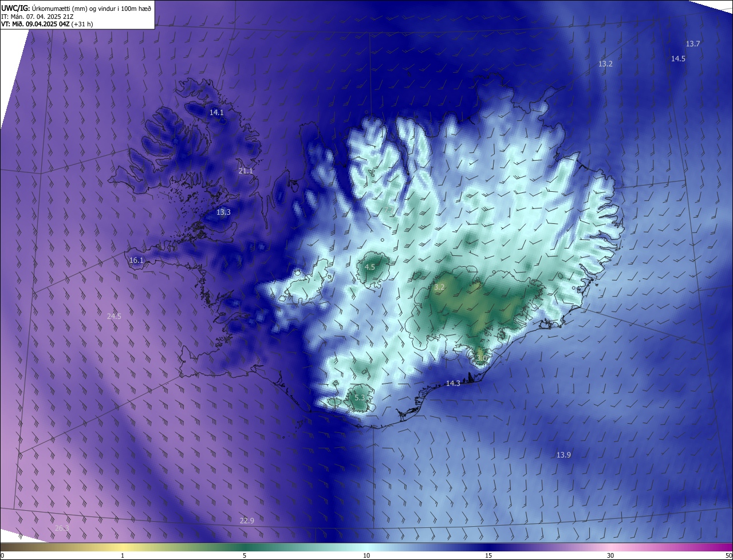733x560 pixels.
Task: Click the colour scale tick label 50
Action: tap(728, 556)
